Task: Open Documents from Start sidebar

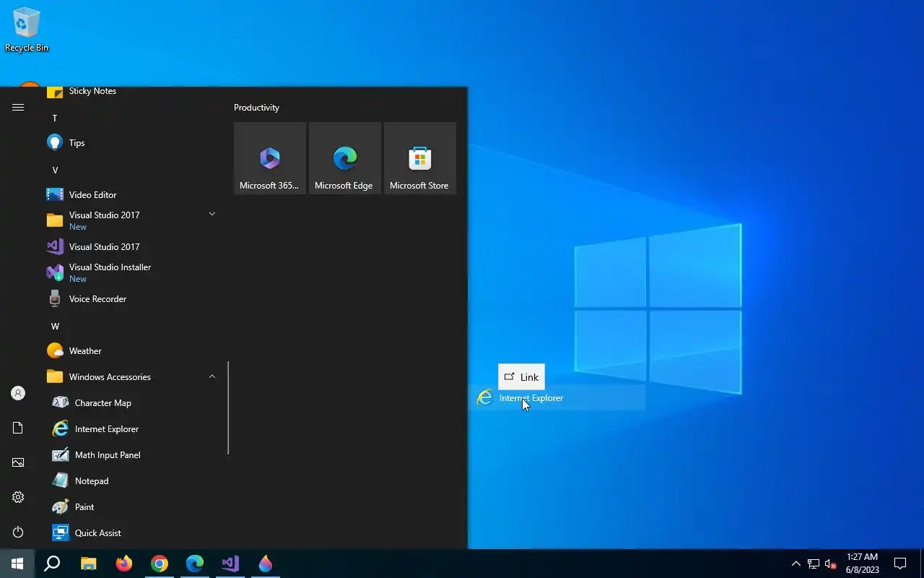Action: (18, 428)
